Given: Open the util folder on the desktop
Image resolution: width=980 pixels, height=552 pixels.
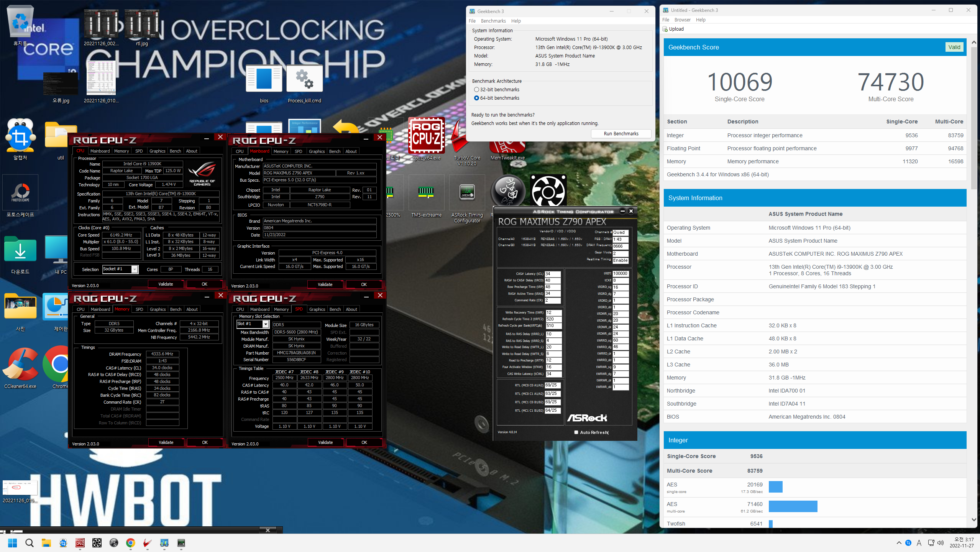Looking at the screenshot, I should pos(61,140).
